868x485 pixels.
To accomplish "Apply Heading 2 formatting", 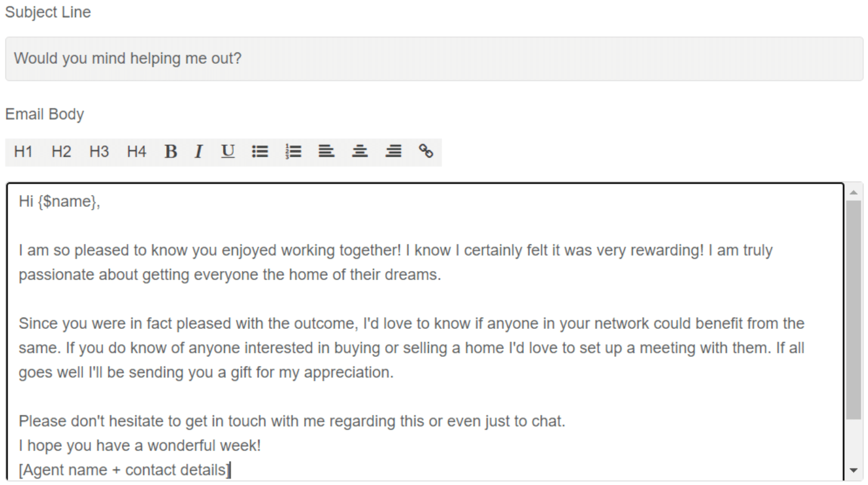I will click(61, 152).
